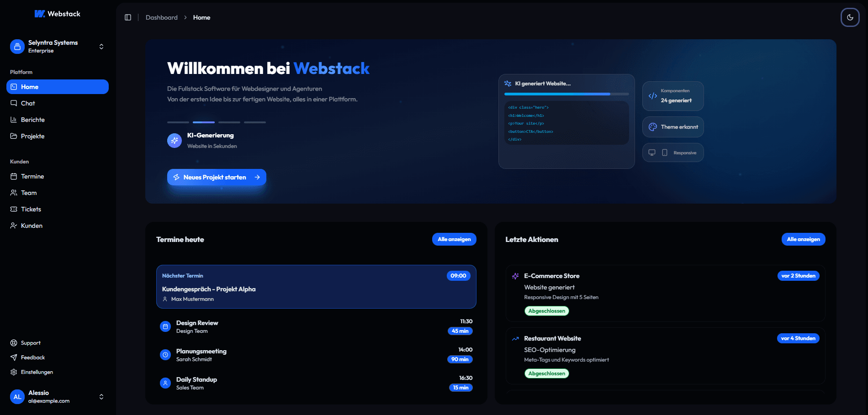This screenshot has height=415, width=868.
Task: Open the Kundengespräch Projekt Alpha appointment
Action: point(316,287)
